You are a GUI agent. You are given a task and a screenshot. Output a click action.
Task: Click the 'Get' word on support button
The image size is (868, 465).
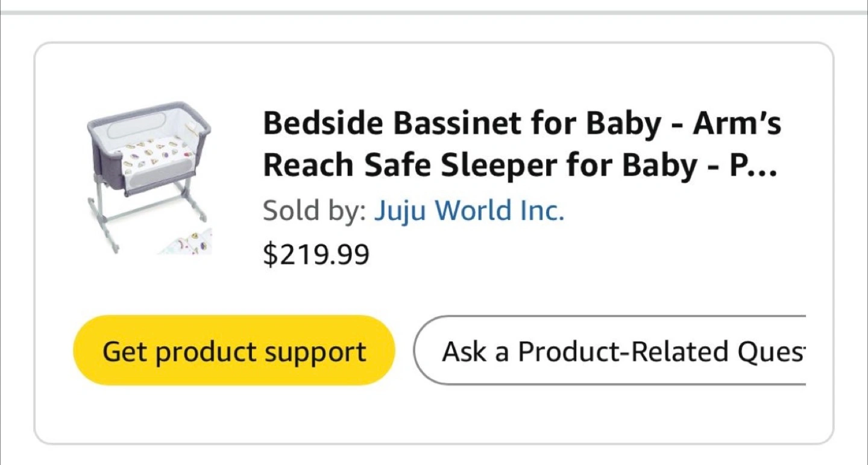point(124,351)
